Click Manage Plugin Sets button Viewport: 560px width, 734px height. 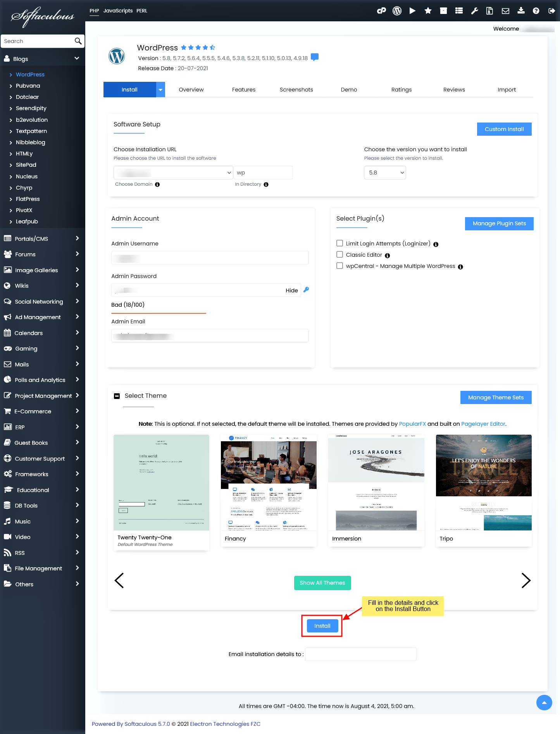pyautogui.click(x=499, y=223)
